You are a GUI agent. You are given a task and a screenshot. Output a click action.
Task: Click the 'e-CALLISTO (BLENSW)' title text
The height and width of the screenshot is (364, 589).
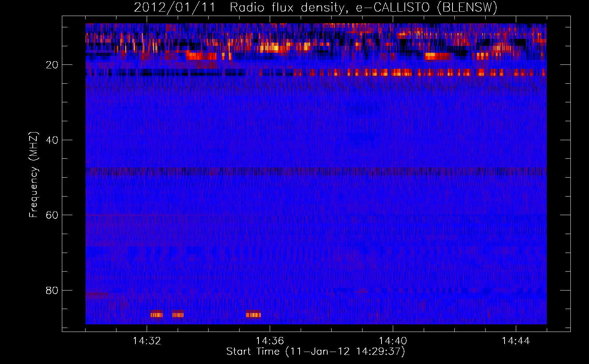[427, 8]
